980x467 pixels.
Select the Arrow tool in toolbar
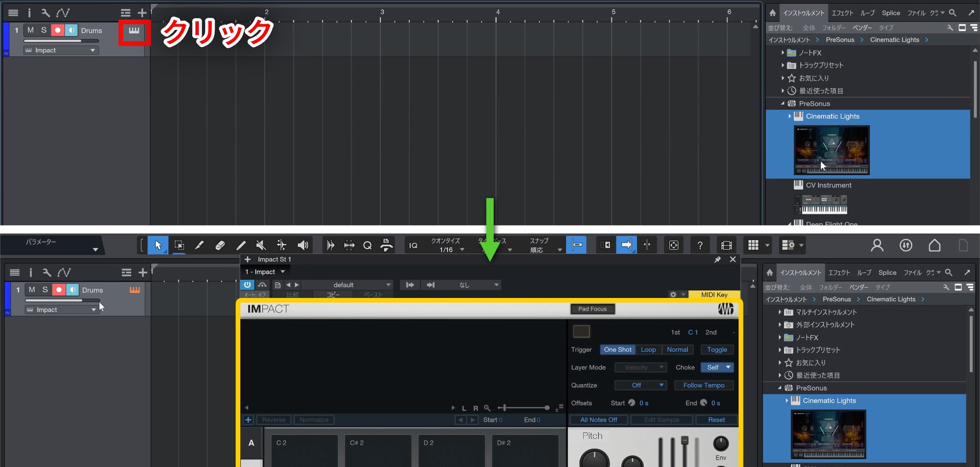pos(158,245)
